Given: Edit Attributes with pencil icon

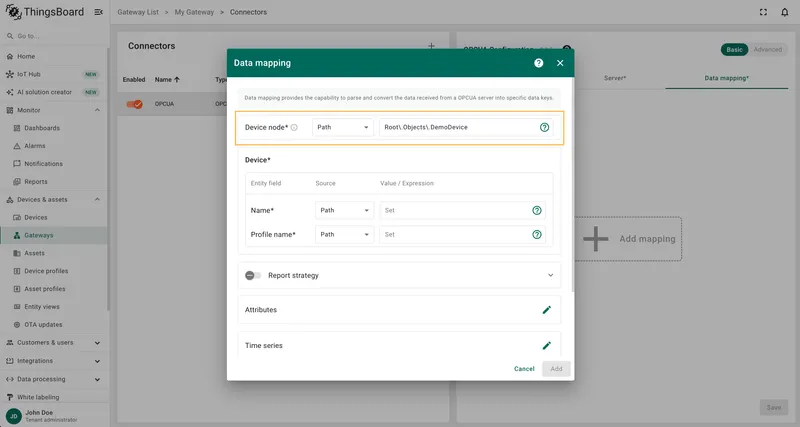Looking at the screenshot, I should [546, 310].
